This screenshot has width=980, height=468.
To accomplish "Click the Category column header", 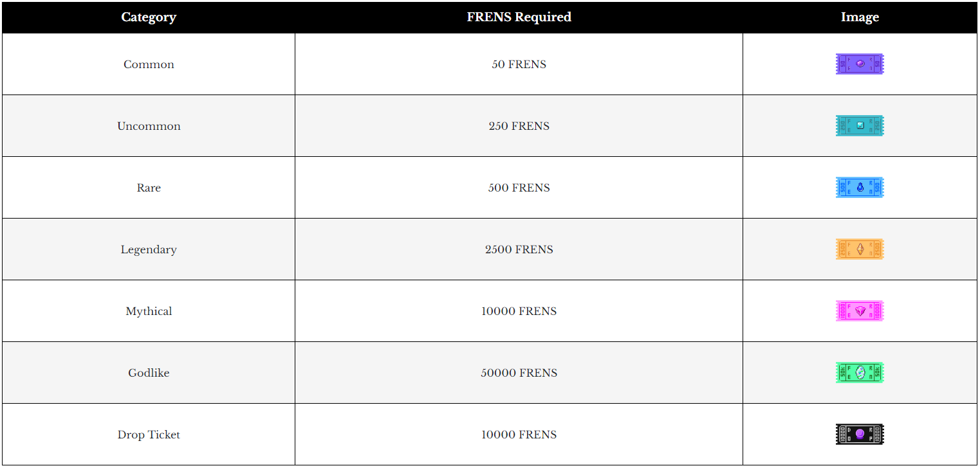I will pos(149,17).
